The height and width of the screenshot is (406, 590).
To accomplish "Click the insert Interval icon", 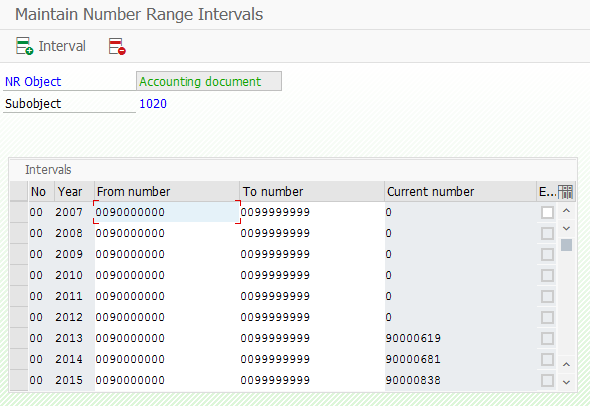I will point(24,46).
